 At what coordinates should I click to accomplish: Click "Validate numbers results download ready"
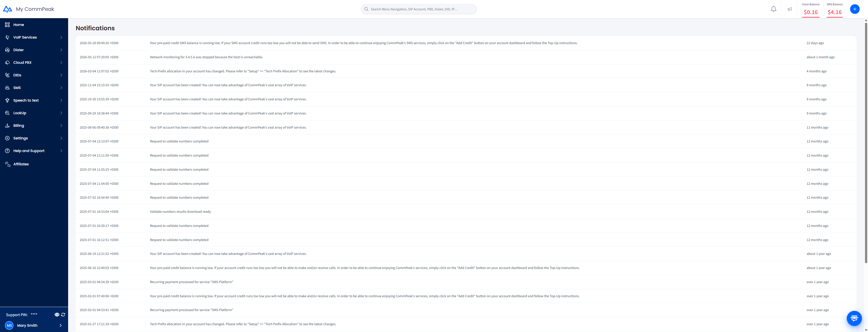pyautogui.click(x=180, y=212)
